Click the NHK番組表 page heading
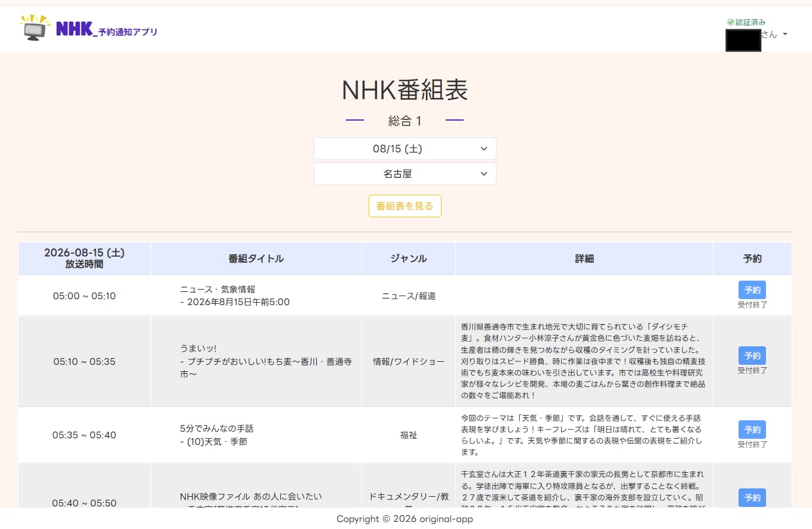The image size is (812, 529). tap(405, 90)
